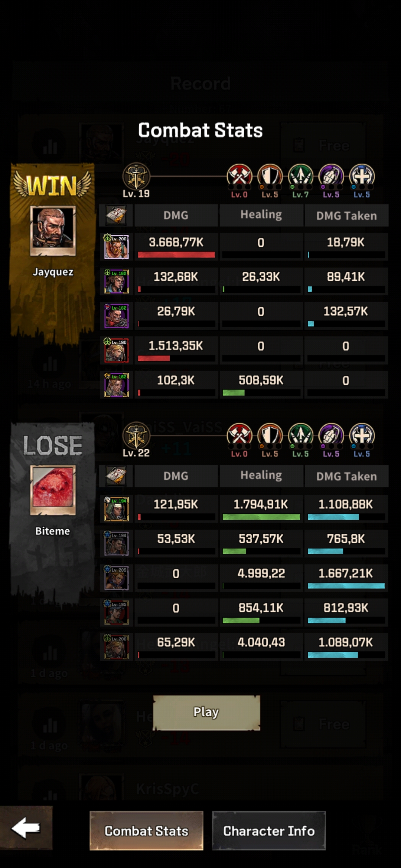
Task: Switch to the Character Info tab
Action: pos(269,831)
